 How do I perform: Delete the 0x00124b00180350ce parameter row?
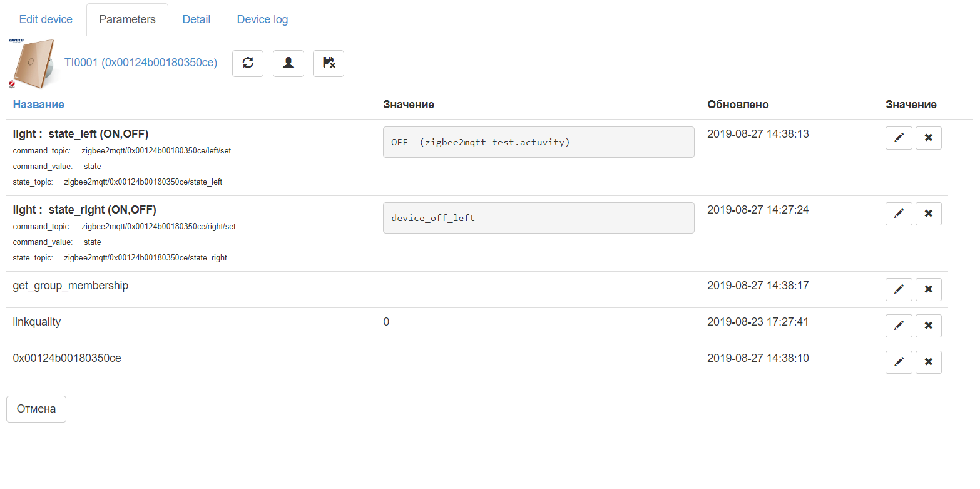click(929, 362)
